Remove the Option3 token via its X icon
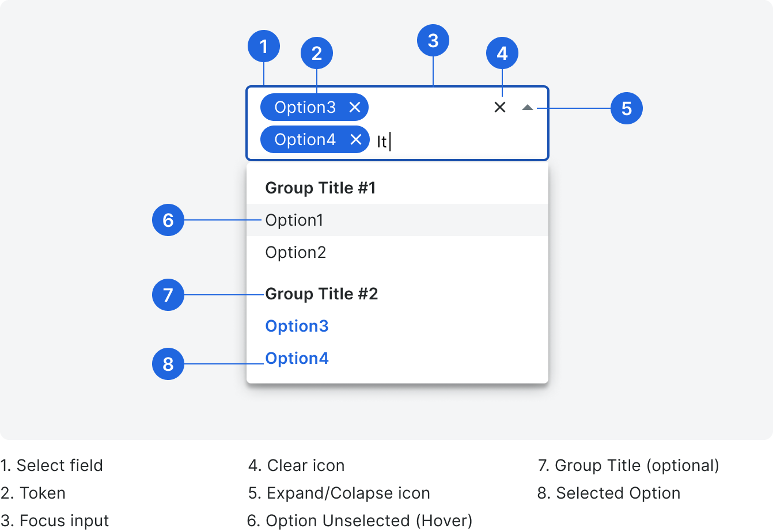This screenshot has width=773, height=532. [x=355, y=107]
